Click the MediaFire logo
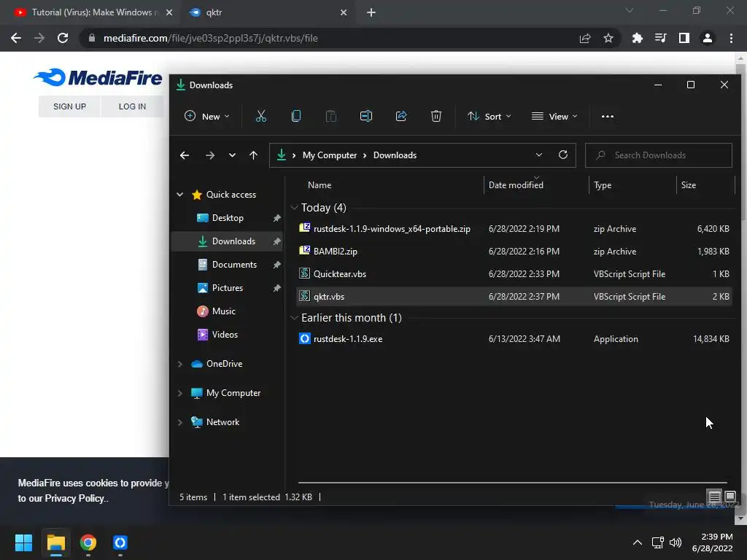The image size is (747, 560). [98, 77]
